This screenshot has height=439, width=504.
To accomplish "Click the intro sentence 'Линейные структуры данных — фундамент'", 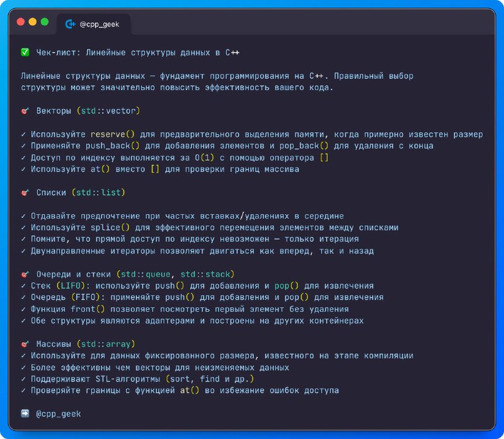I will 217,76.
